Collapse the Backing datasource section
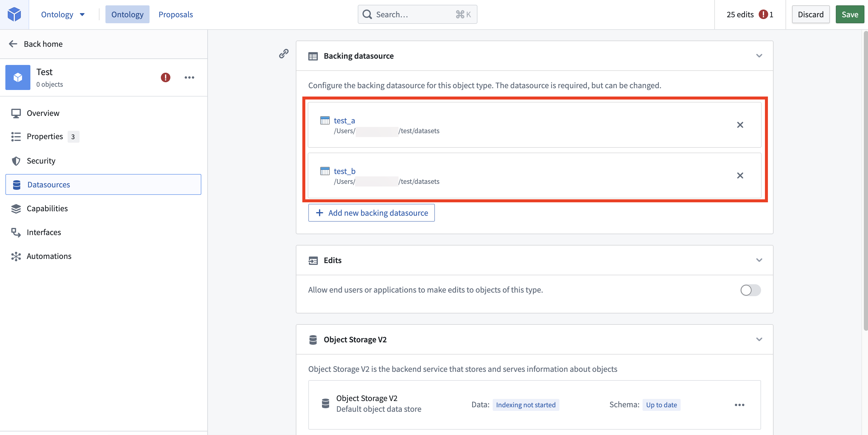Screen dimensions: 868x435 (759, 56)
